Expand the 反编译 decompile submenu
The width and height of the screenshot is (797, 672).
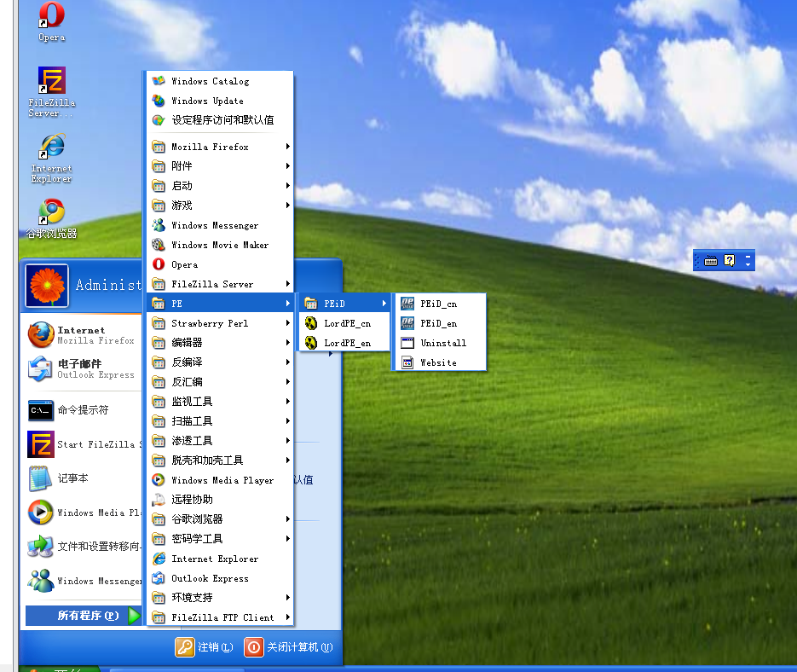[220, 362]
